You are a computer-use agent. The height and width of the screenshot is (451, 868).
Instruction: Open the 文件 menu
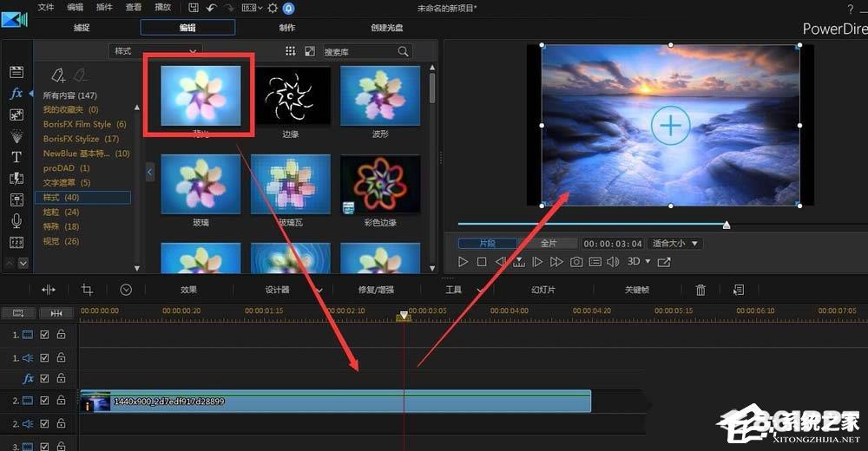pos(45,7)
